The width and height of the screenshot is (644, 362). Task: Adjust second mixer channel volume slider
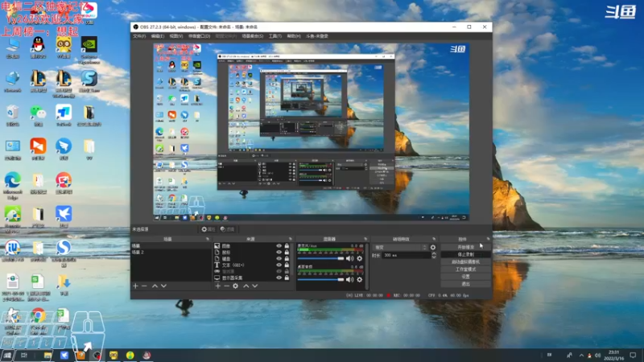[x=320, y=279]
